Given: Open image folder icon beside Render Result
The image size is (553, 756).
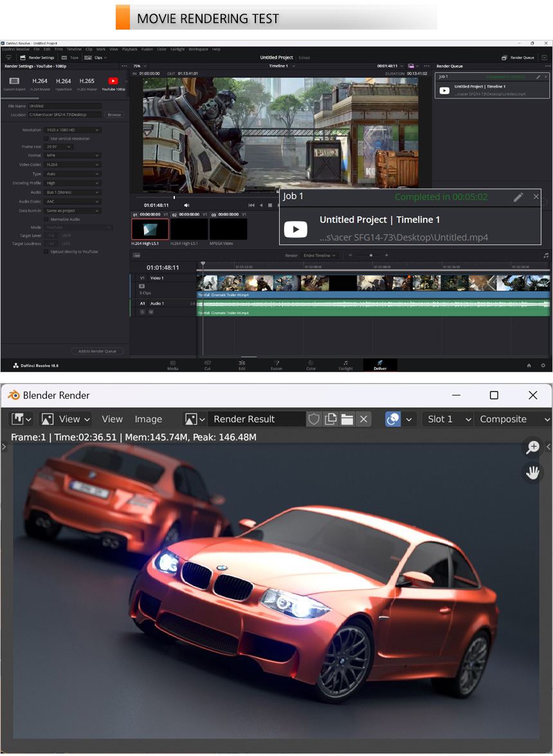Looking at the screenshot, I should pos(347,419).
